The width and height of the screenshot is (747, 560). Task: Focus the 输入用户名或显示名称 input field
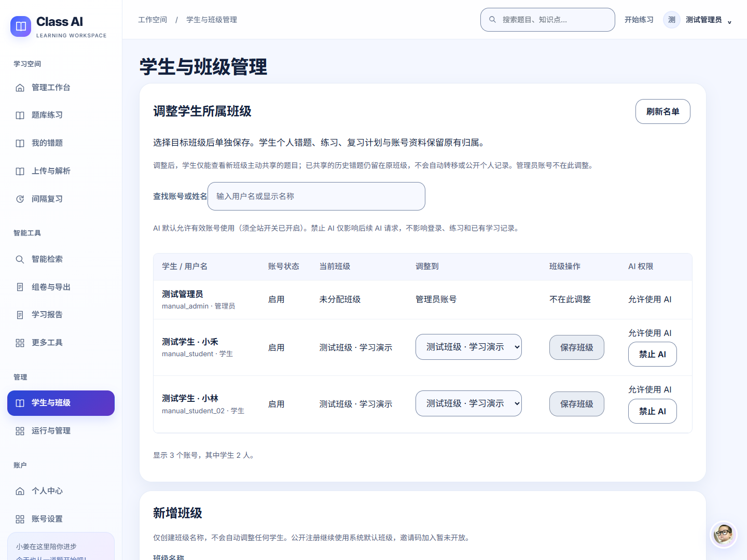316,196
